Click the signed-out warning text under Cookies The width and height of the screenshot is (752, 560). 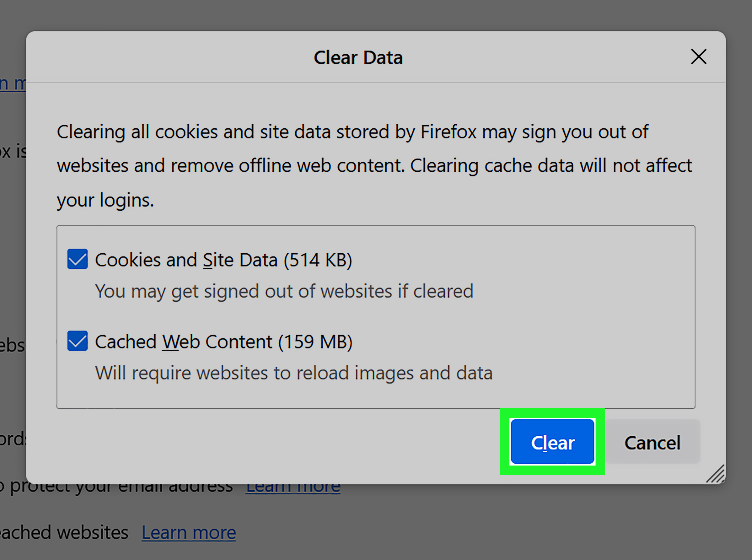(284, 291)
